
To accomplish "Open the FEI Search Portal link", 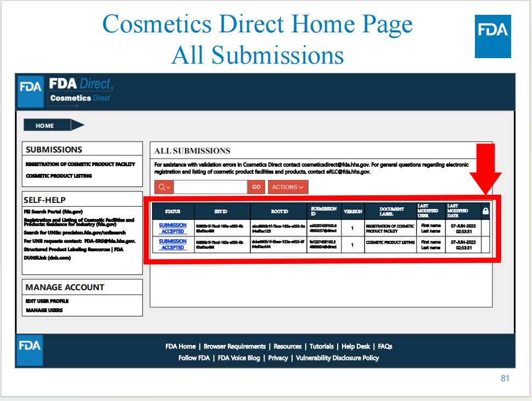I will [54, 211].
